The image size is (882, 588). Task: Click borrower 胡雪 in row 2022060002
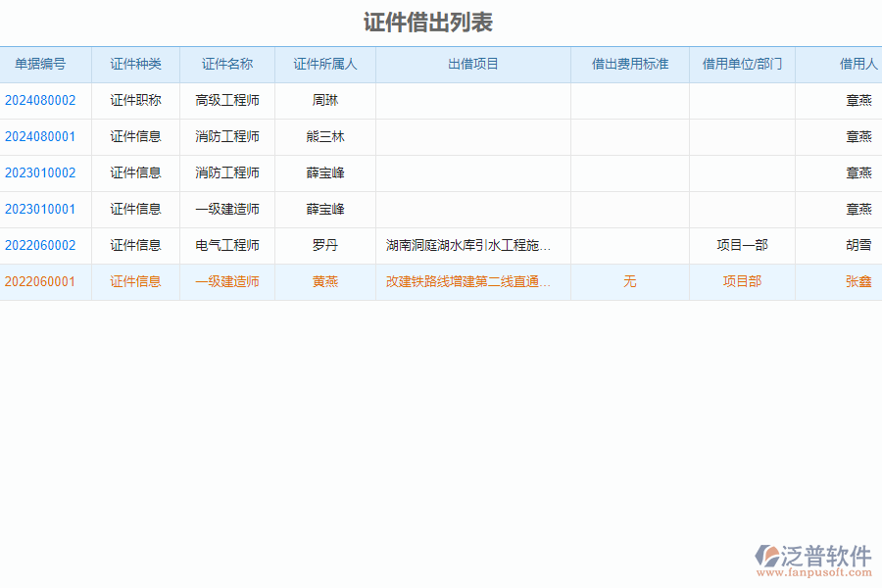coord(859,245)
